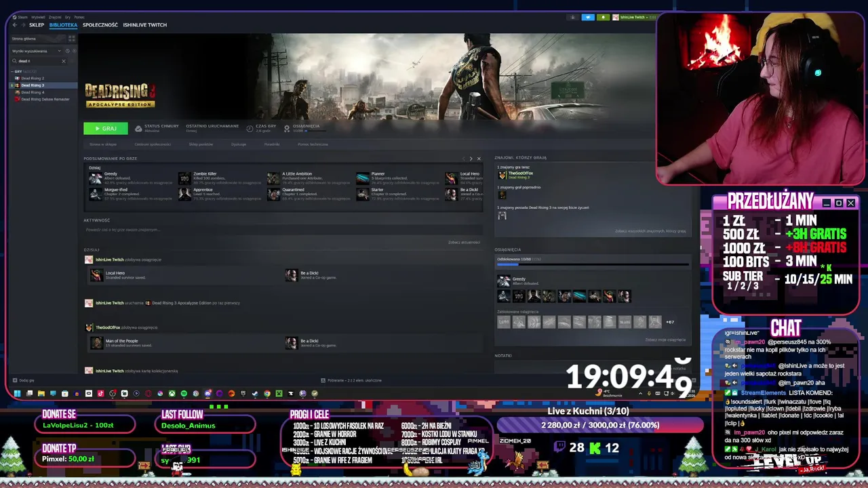
Task: Show next post-game summary page
Action: (x=471, y=159)
